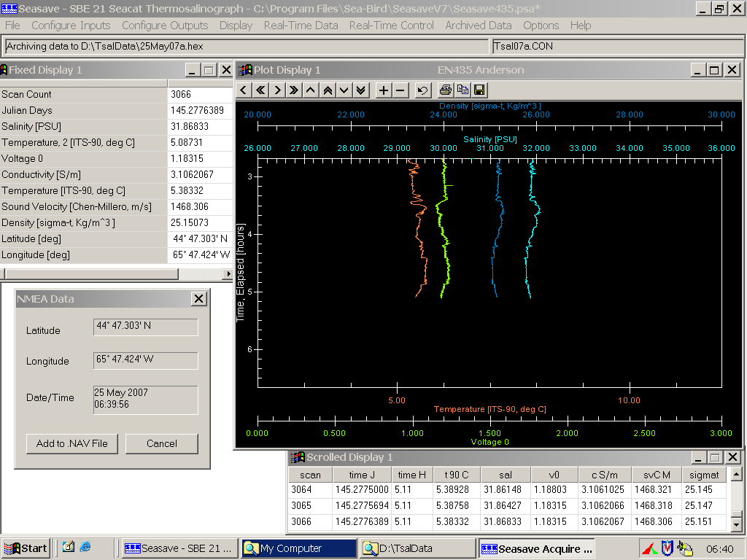Shift plot right with single right arrow
Screen dimensions: 747x560
pyautogui.click(x=277, y=90)
